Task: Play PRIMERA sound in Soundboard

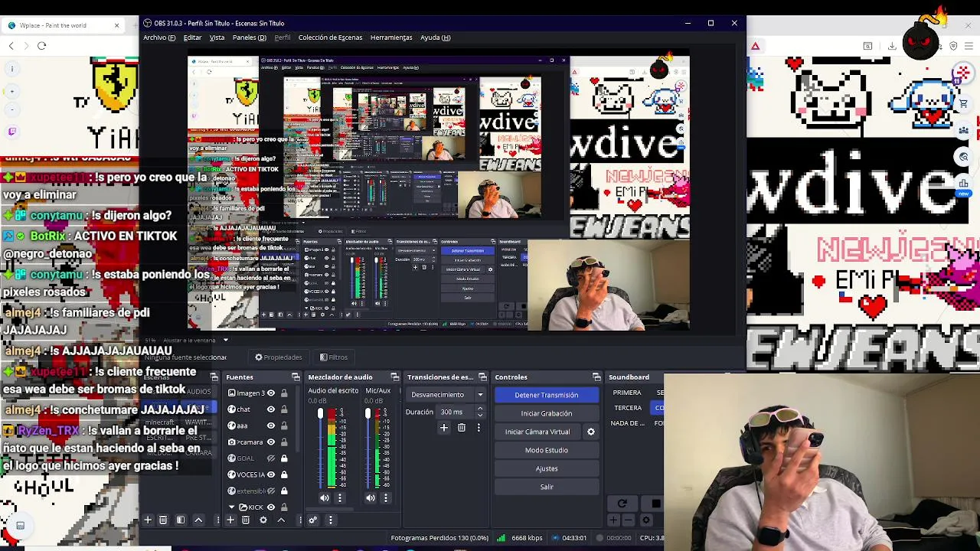Action: click(x=627, y=393)
